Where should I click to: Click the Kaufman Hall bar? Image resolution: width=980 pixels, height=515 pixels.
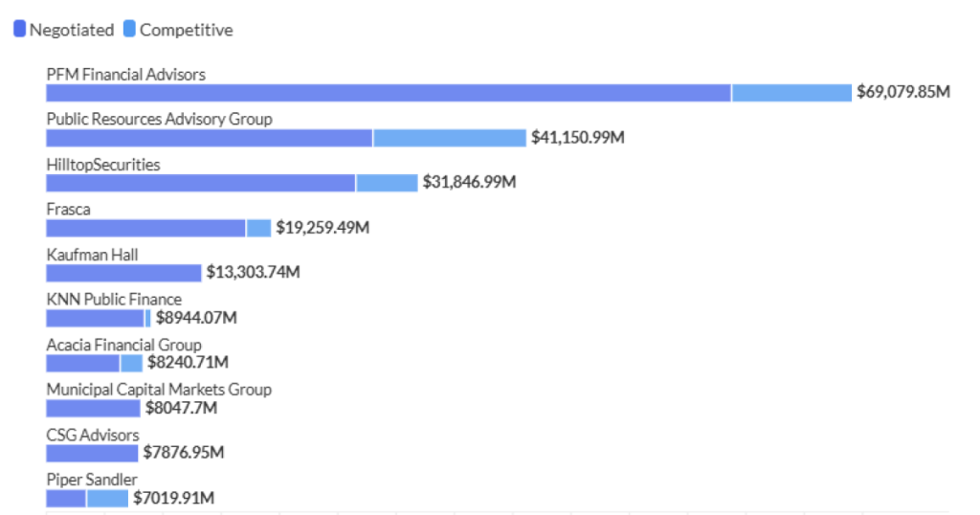(123, 273)
